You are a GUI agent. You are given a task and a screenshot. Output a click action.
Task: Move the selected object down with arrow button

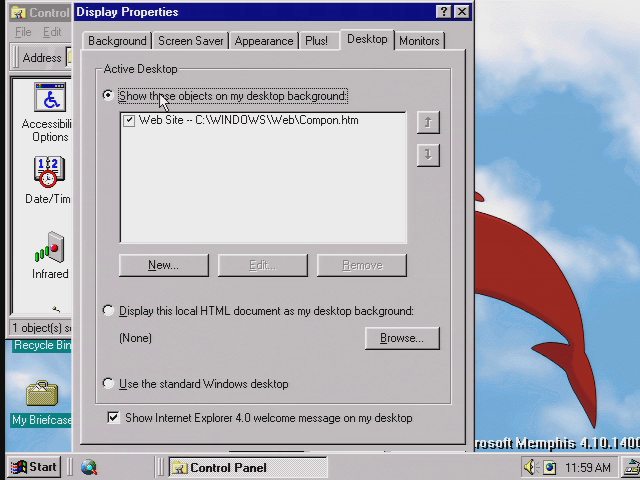pyautogui.click(x=428, y=155)
